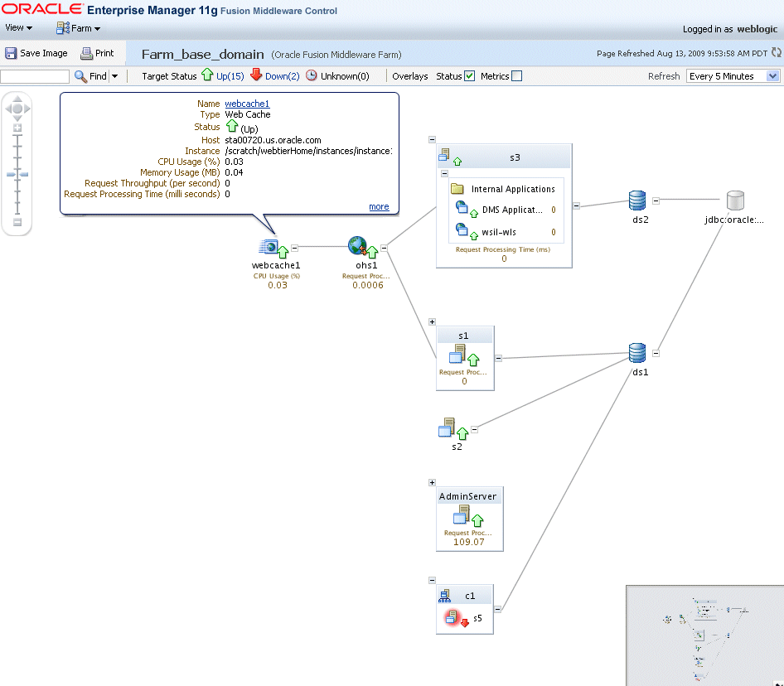This screenshot has width=784, height=686.
Task: Click the c1 cluster icon
Action: coord(444,596)
